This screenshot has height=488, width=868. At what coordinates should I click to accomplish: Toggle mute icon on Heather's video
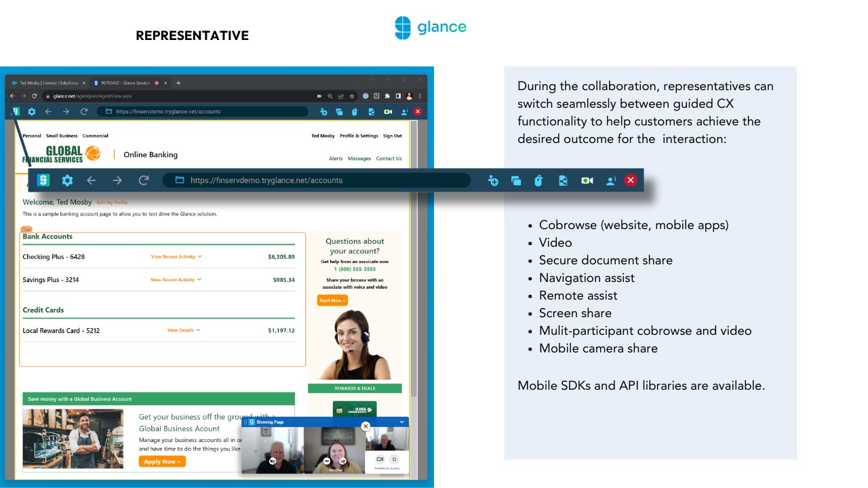pos(342,461)
